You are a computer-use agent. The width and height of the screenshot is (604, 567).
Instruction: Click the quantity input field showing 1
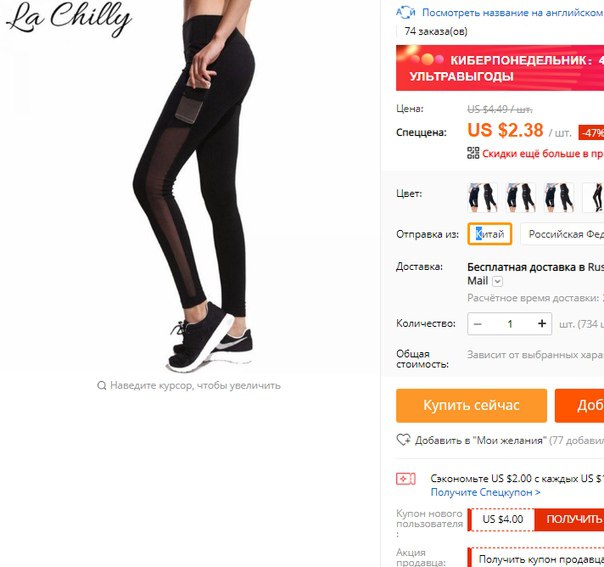pos(510,324)
